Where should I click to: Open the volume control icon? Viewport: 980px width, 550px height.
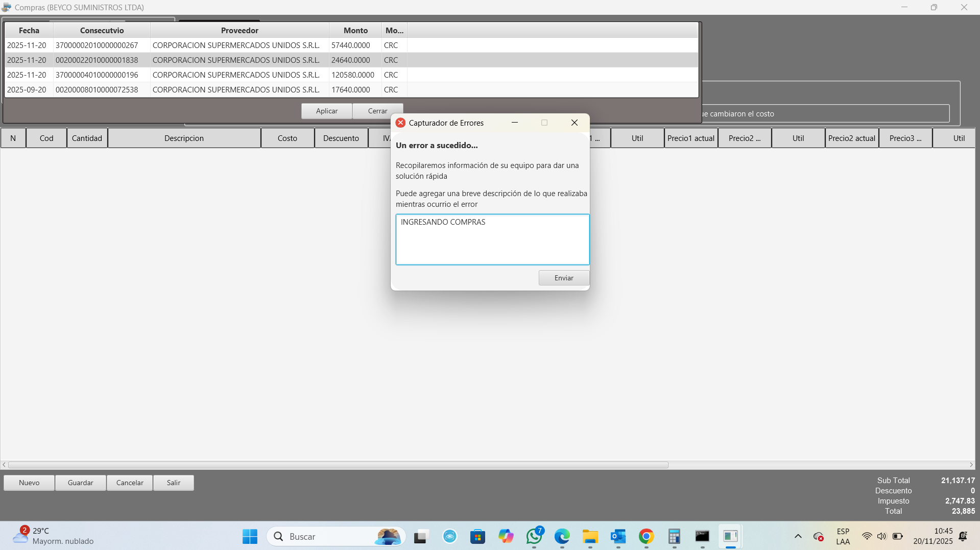pyautogui.click(x=881, y=536)
